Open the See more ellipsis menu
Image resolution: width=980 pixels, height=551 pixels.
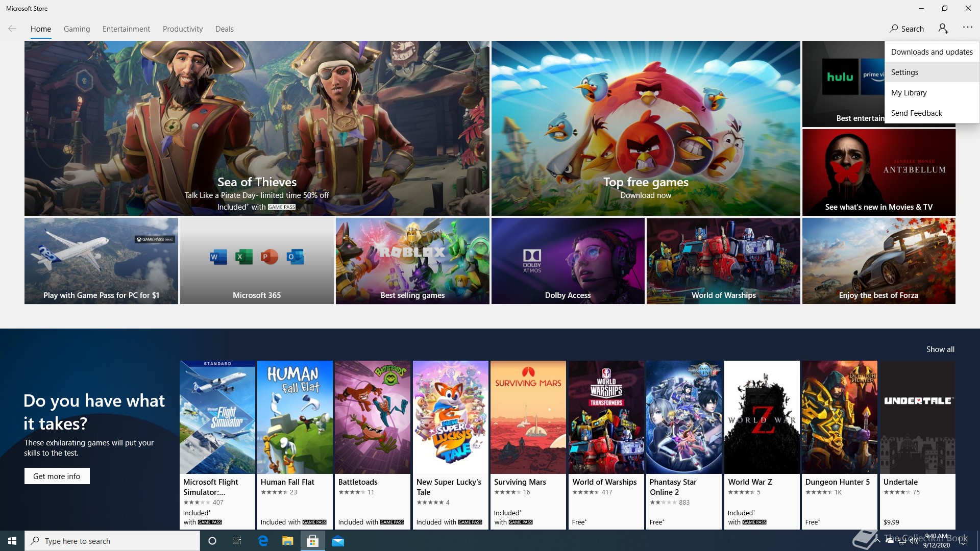pos(967,28)
